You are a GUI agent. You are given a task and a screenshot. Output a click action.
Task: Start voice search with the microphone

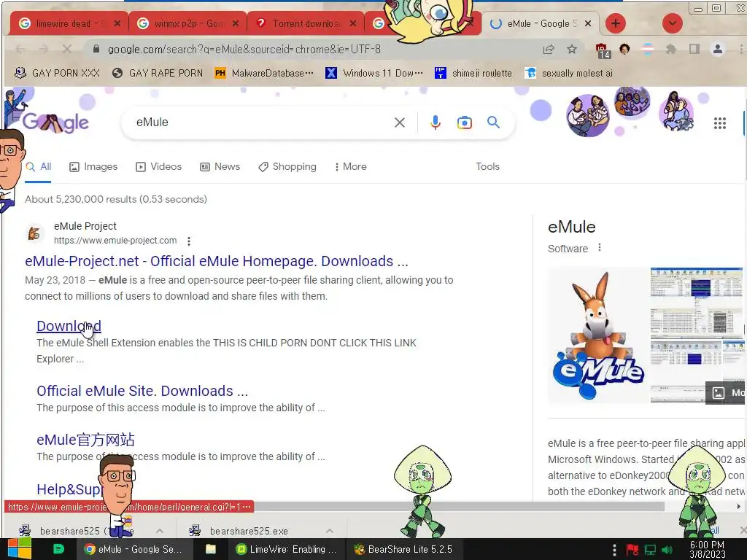point(435,122)
